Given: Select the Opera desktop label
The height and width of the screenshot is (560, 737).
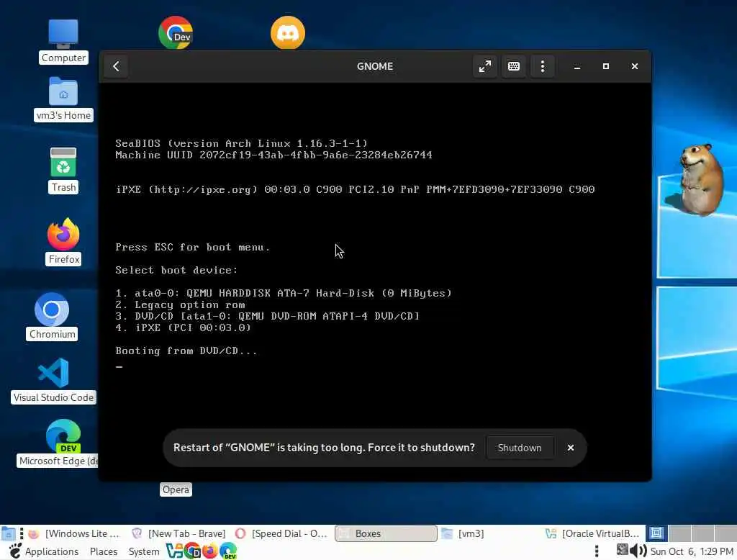Looking at the screenshot, I should [176, 489].
